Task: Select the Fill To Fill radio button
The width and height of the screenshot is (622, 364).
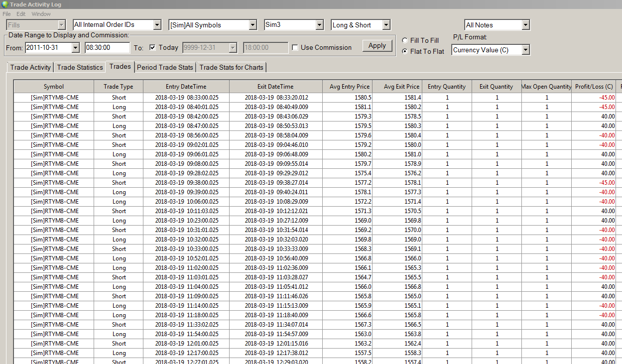Action: (x=405, y=40)
